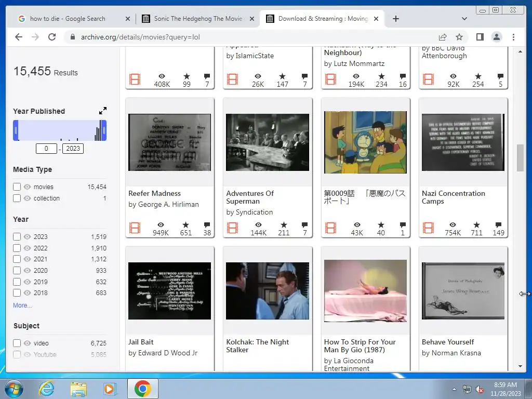Open Windows Media Player from the taskbar

(x=109, y=389)
